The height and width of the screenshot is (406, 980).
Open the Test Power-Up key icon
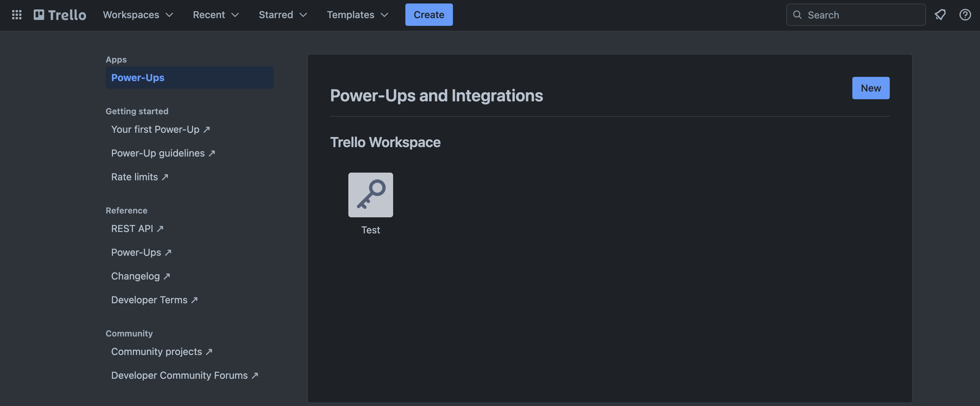pyautogui.click(x=370, y=195)
